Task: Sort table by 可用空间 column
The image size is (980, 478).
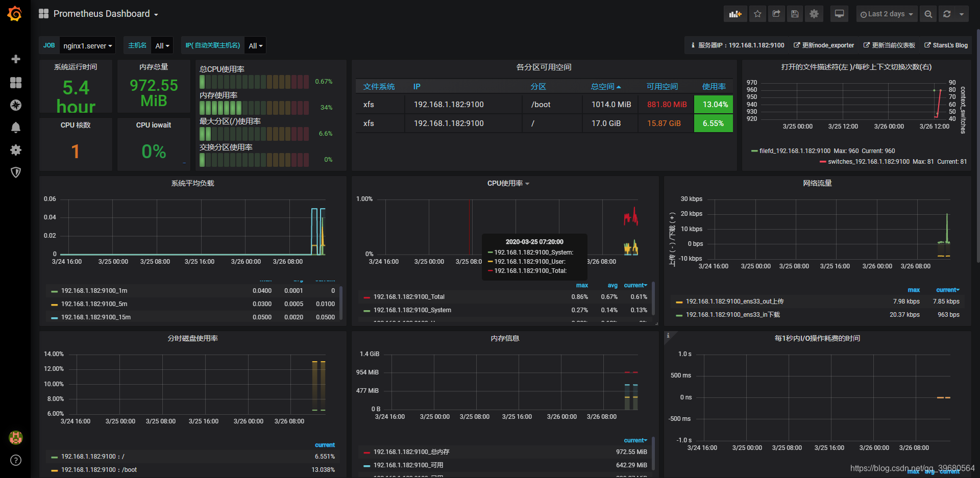Action: [662, 87]
